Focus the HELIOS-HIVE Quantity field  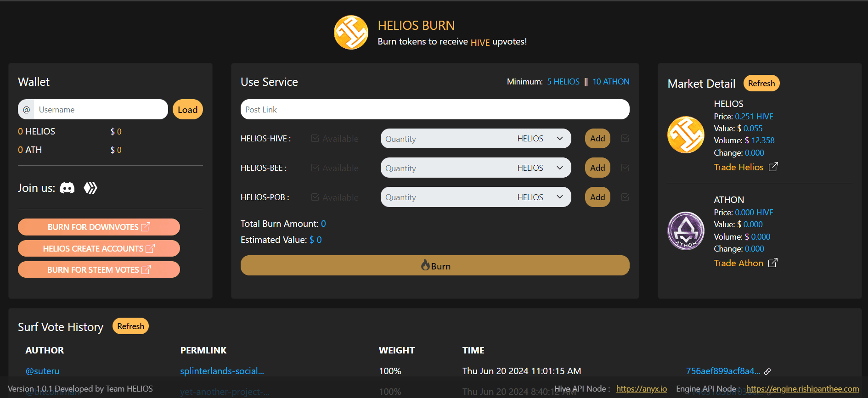click(446, 139)
